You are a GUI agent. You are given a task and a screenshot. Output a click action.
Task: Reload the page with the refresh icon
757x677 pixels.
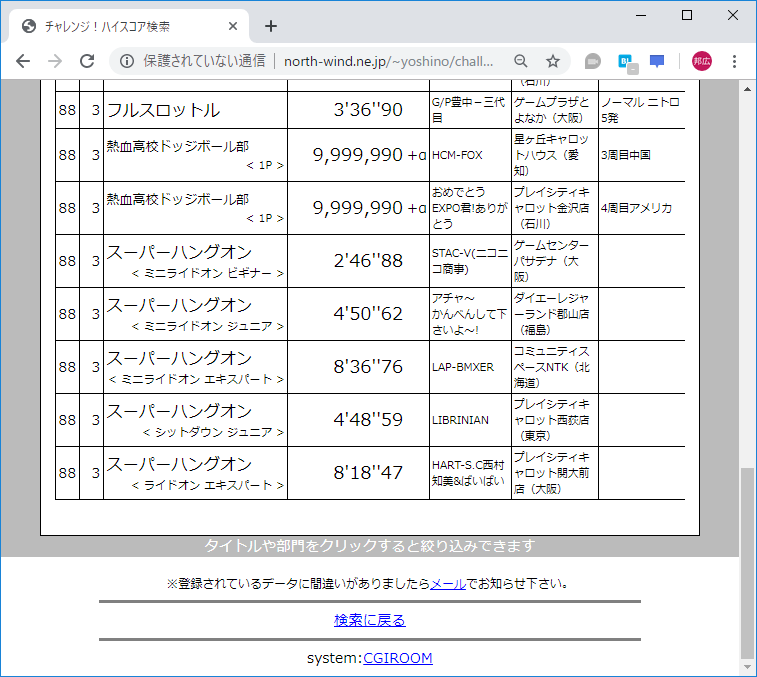(x=87, y=61)
